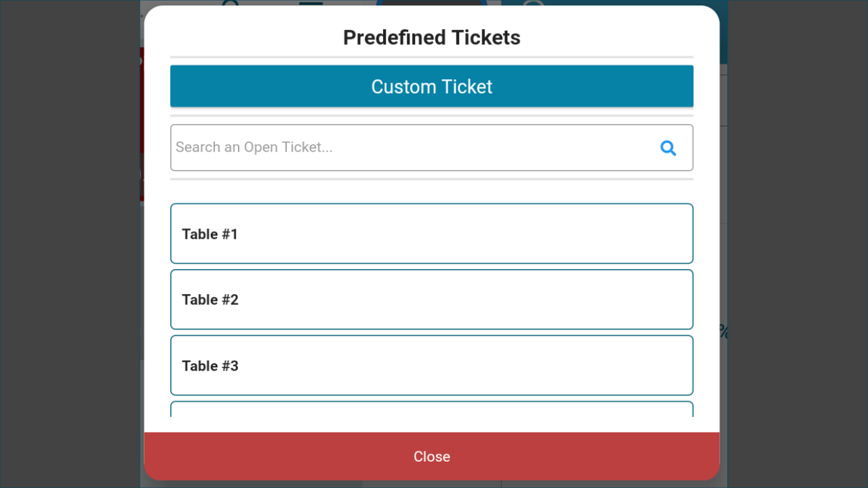Click the search placeholder text
The image size is (868, 488).
(x=254, y=147)
